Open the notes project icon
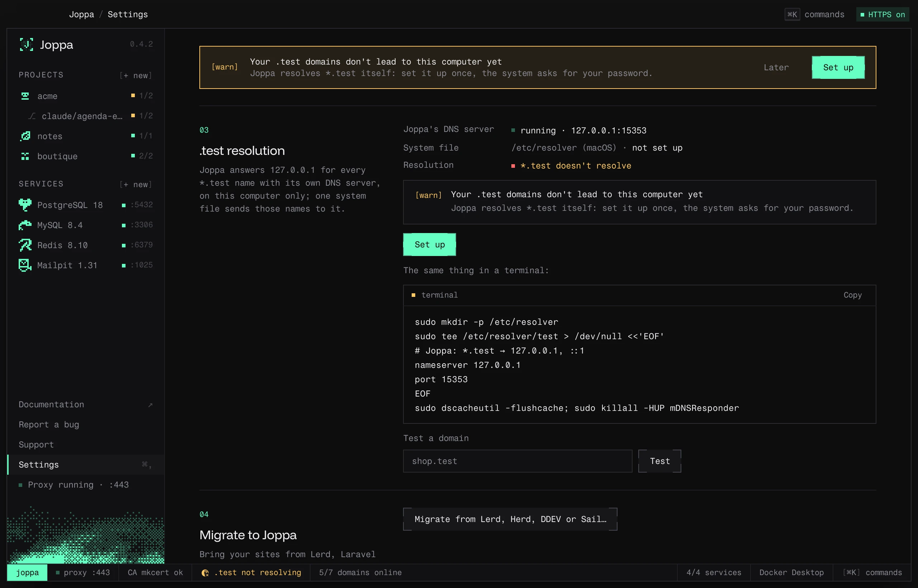918x588 pixels. (25, 136)
